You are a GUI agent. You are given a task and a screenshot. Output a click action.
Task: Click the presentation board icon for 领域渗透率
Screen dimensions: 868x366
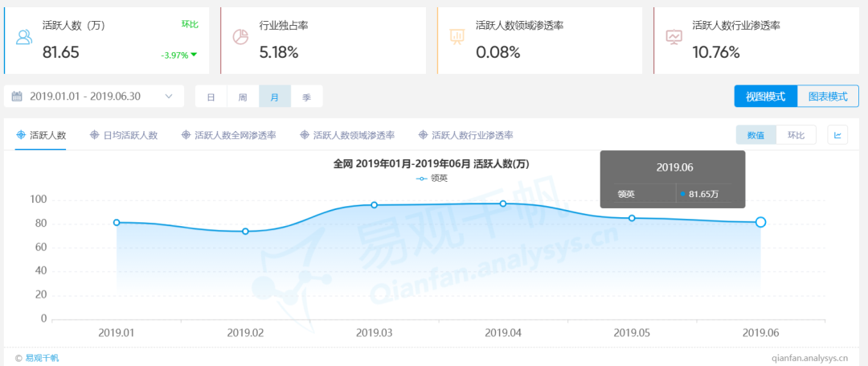(x=457, y=36)
